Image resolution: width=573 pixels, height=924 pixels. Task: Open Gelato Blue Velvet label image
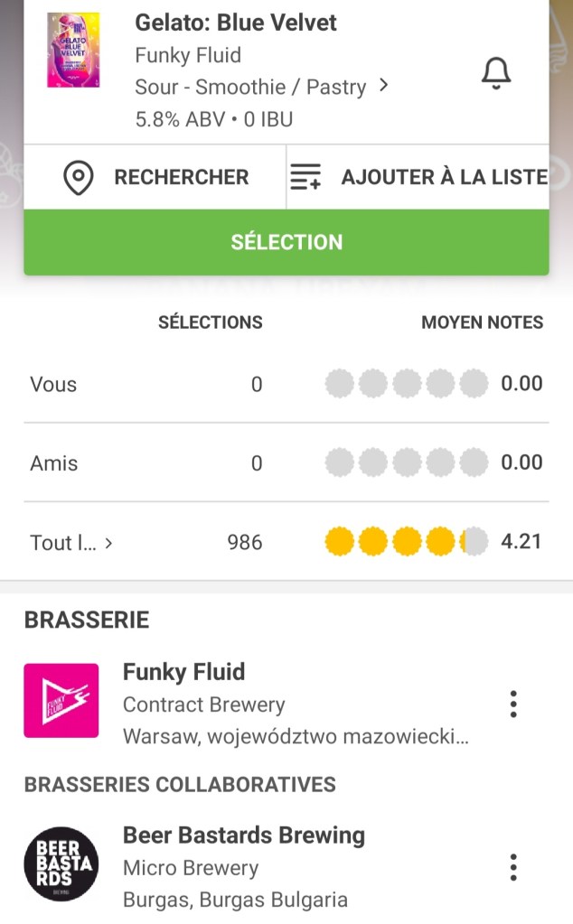point(73,50)
